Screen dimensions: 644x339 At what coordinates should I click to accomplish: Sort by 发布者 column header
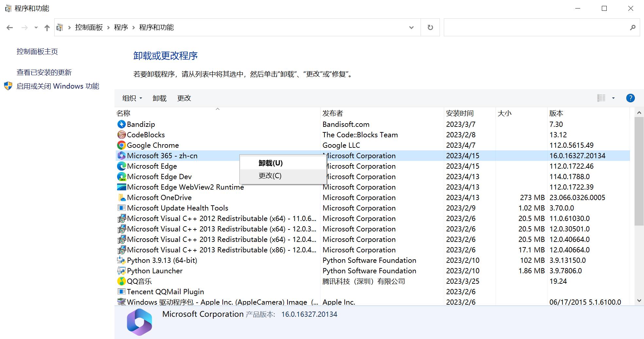(382, 113)
